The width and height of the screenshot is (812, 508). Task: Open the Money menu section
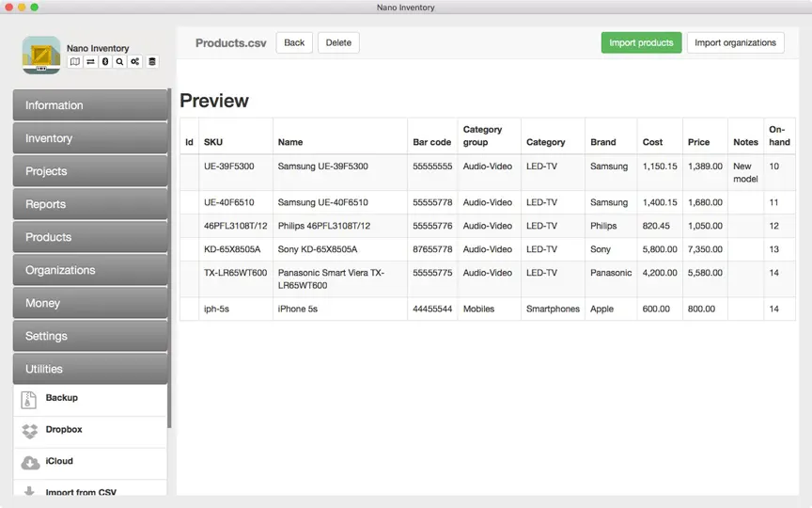(90, 303)
